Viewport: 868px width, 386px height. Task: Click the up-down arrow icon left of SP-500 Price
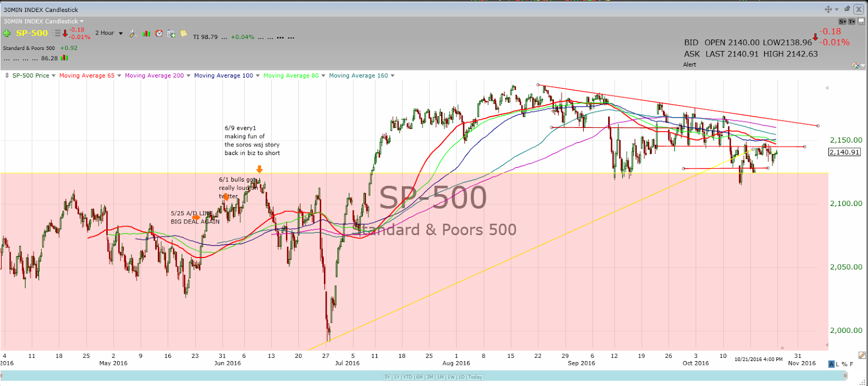click(x=7, y=76)
